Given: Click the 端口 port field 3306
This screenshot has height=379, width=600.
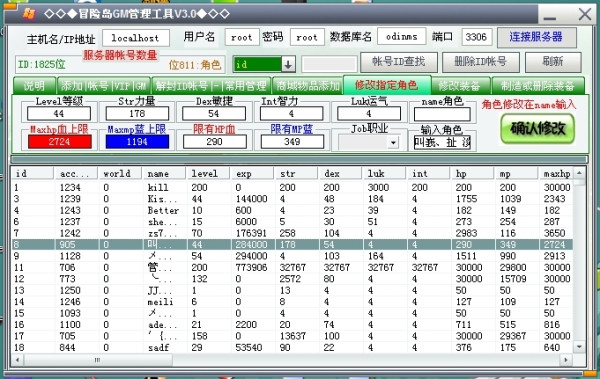Looking at the screenshot, I should click(476, 37).
